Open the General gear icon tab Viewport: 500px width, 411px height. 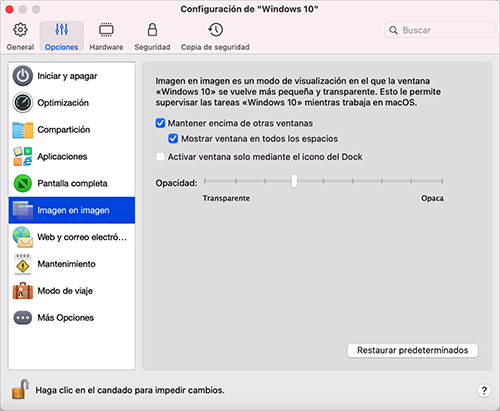[x=20, y=30]
